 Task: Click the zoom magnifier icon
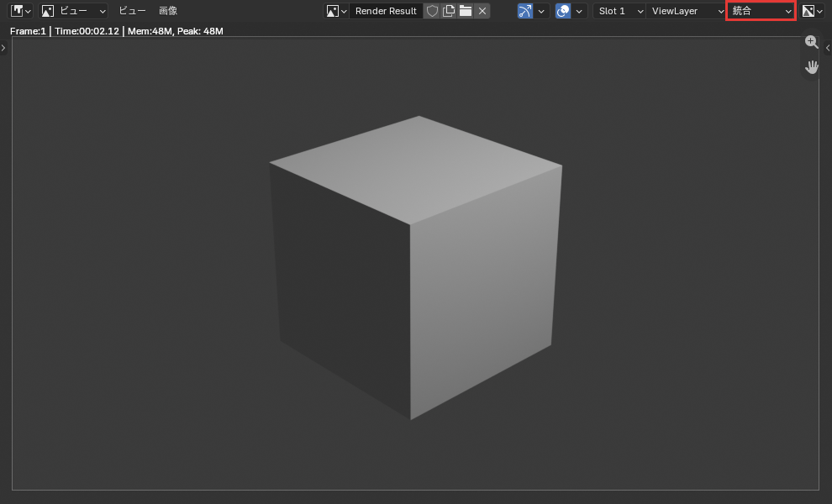click(x=811, y=41)
